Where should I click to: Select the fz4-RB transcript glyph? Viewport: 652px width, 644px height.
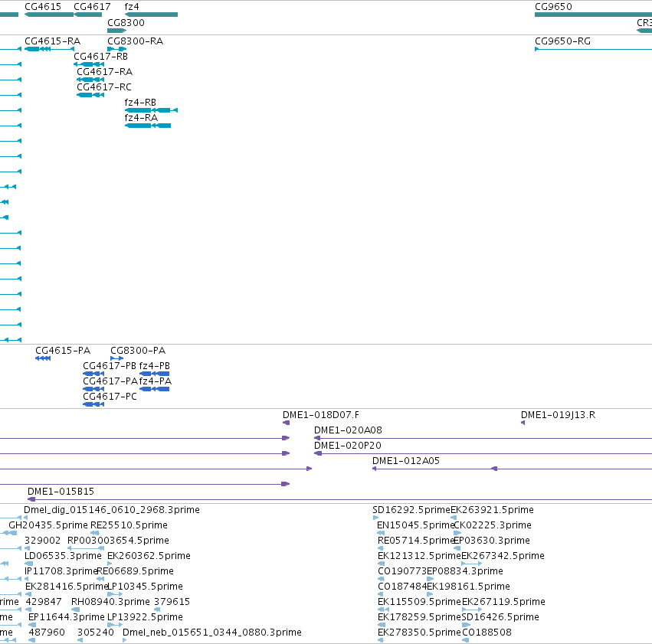[x=152, y=110]
